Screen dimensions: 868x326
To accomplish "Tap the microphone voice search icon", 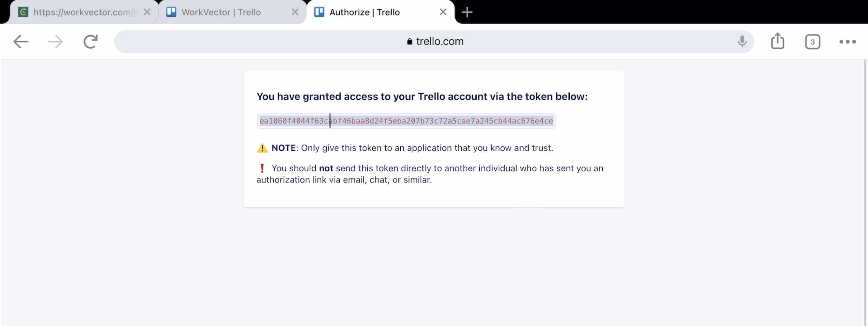I will pos(742,42).
